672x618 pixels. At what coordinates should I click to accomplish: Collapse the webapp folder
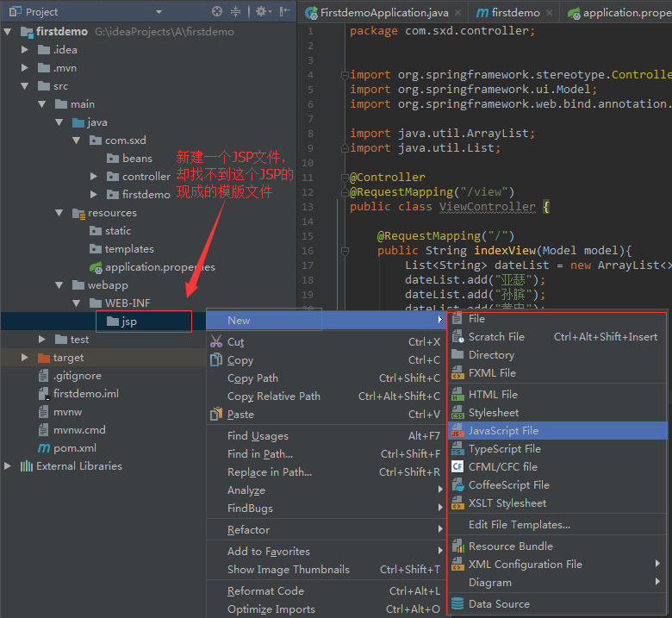coord(59,284)
